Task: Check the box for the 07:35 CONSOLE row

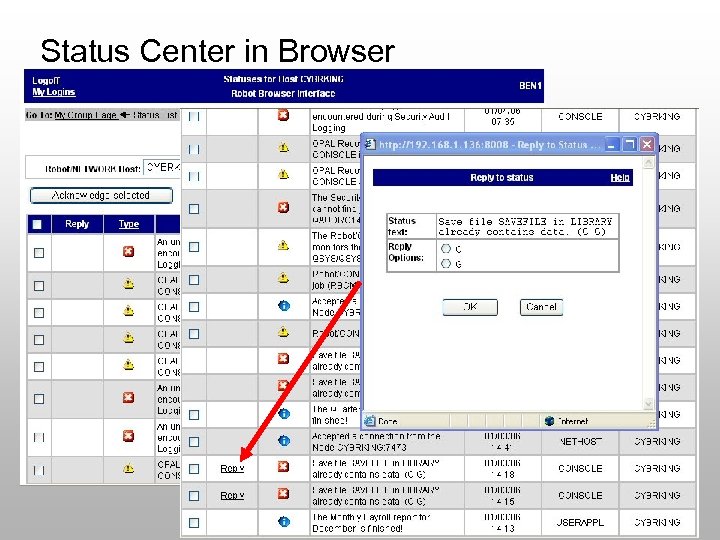Action: (194, 117)
